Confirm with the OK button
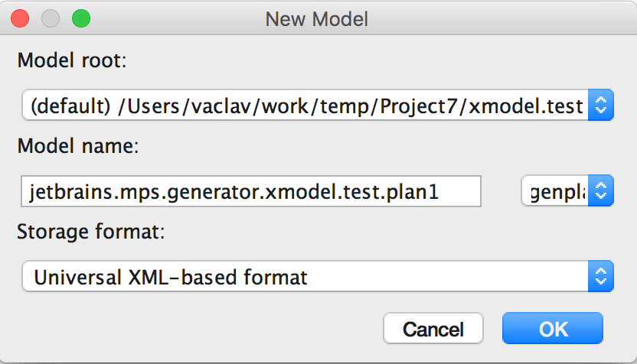Viewport: 637px width, 364px height. click(x=553, y=329)
